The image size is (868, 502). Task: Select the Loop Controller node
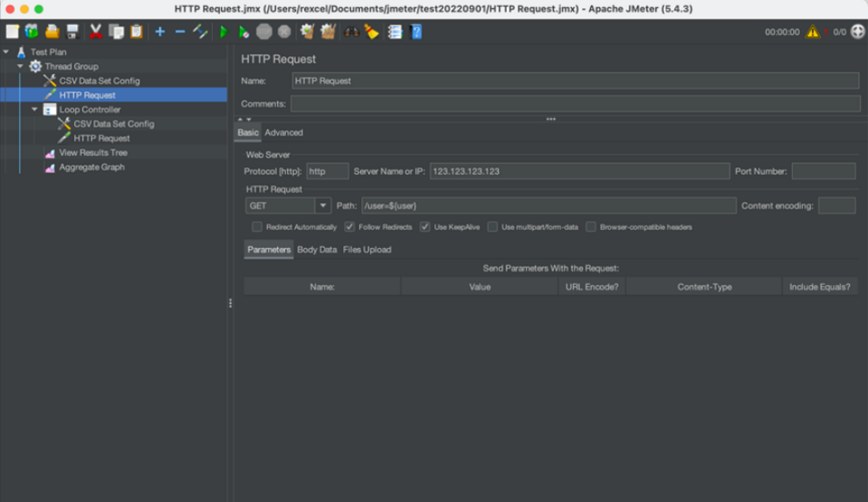click(90, 109)
